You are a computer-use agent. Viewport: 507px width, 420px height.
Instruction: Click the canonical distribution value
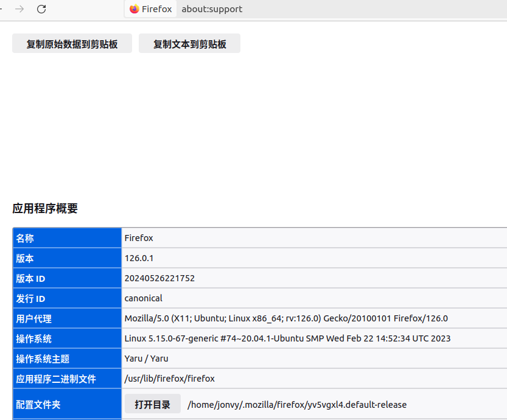pos(143,298)
